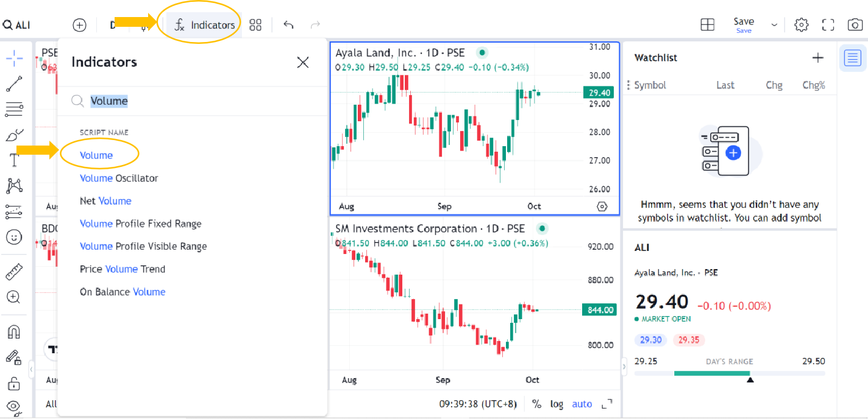The image size is (868, 419).
Task: Open the chart layout selector icon
Action: 707,25
